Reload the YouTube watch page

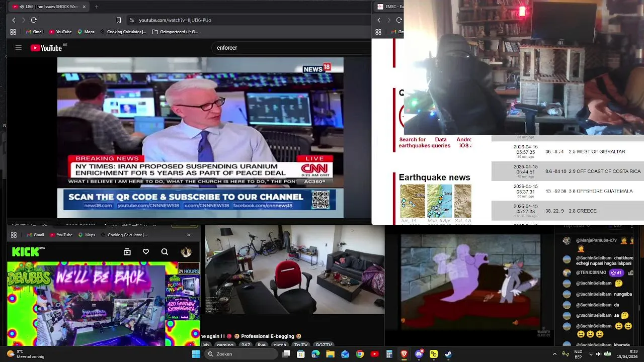pos(34,20)
